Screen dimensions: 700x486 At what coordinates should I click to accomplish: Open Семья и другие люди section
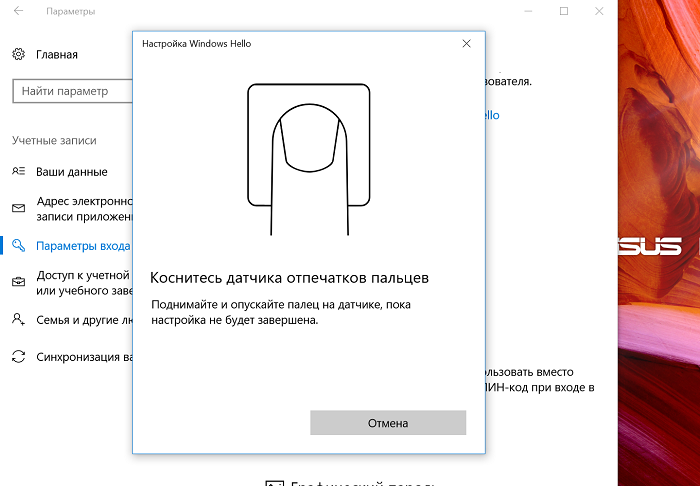[x=84, y=320]
